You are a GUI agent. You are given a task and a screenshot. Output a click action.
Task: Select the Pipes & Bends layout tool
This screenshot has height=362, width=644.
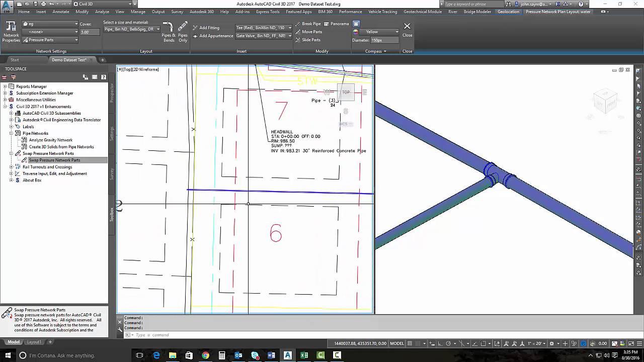pyautogui.click(x=169, y=32)
